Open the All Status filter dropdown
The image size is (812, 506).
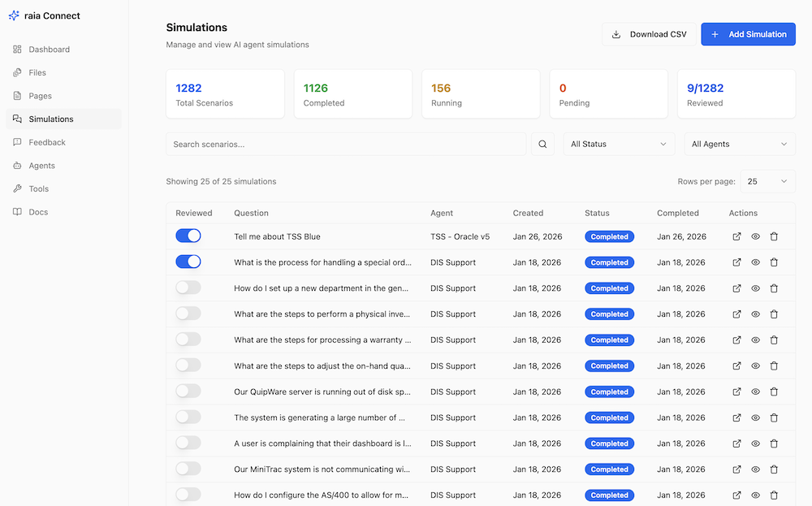pyautogui.click(x=618, y=144)
